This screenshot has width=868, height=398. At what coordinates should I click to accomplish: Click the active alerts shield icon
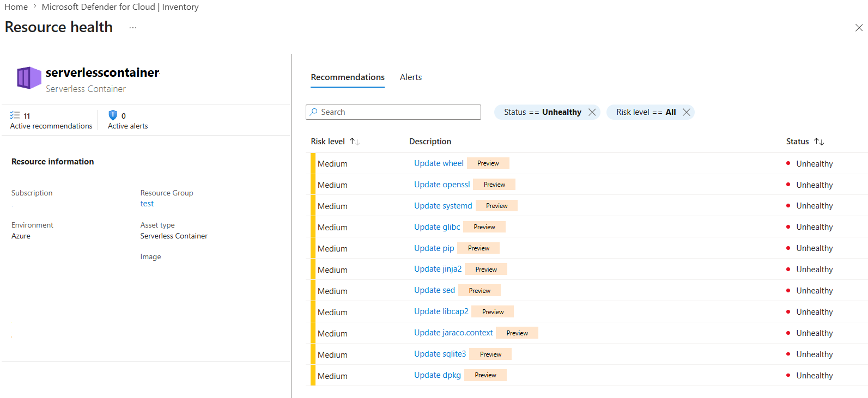113,115
